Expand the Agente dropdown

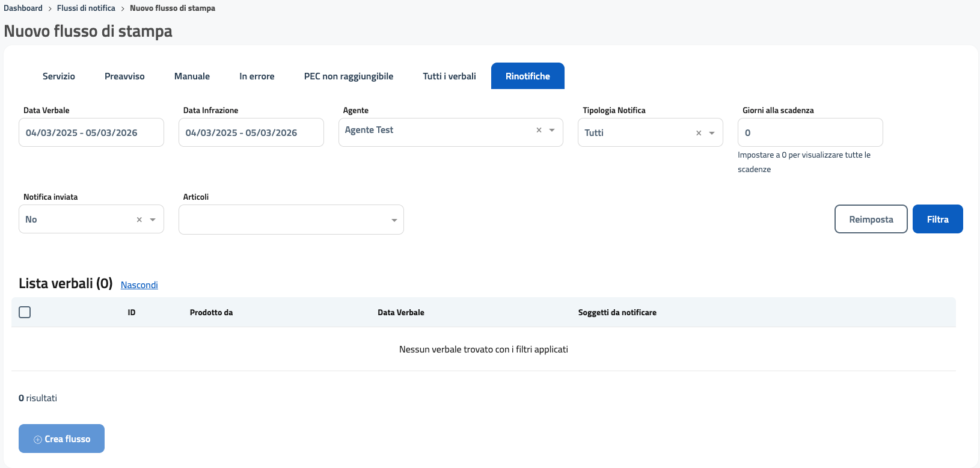point(552,130)
